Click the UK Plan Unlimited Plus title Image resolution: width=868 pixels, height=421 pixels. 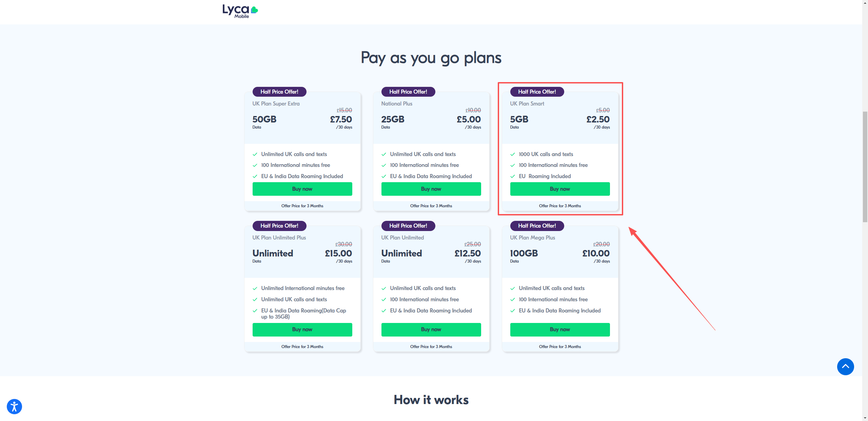(x=279, y=238)
